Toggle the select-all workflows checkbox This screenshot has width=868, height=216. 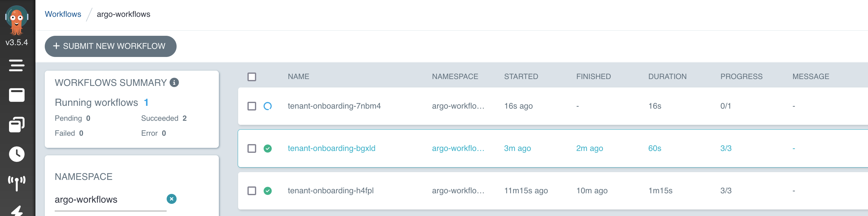point(252,77)
